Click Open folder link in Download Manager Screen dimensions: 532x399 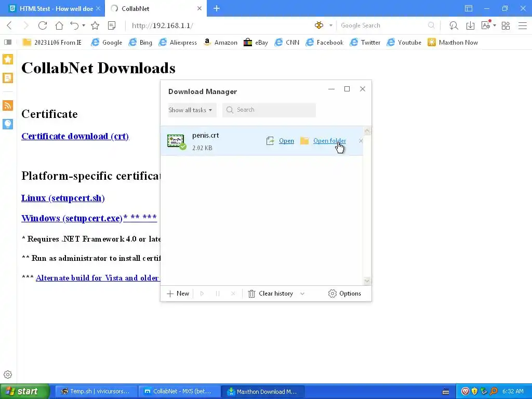click(329, 141)
